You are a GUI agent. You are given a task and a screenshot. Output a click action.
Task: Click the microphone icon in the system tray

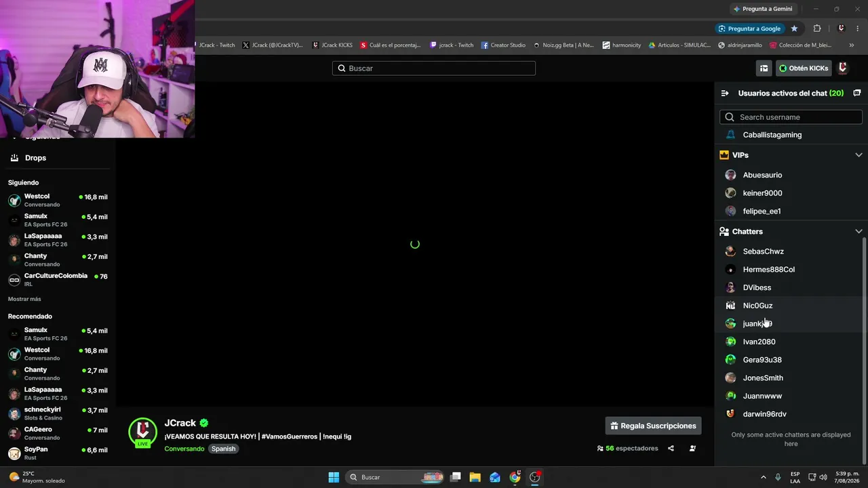point(778,477)
